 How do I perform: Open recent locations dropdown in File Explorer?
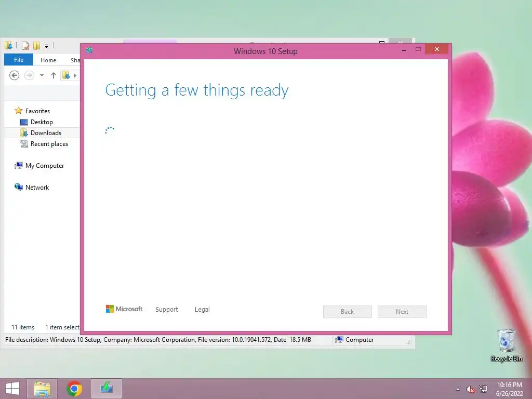[x=42, y=75]
